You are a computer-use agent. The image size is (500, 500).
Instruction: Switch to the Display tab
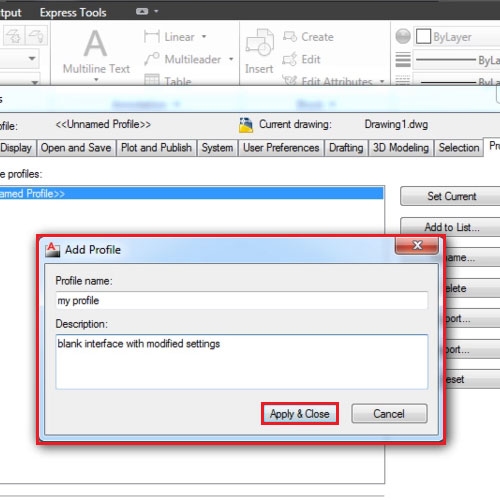17,148
